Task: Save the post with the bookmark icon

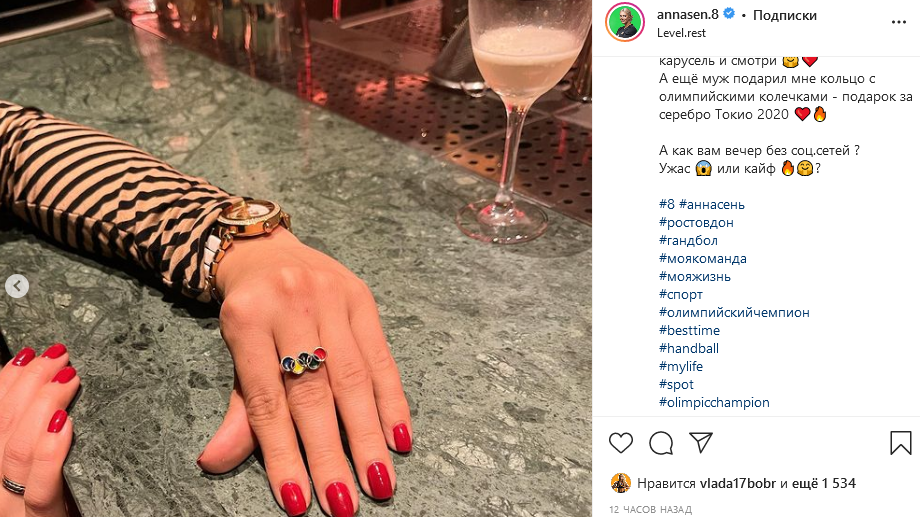Action: click(x=901, y=442)
